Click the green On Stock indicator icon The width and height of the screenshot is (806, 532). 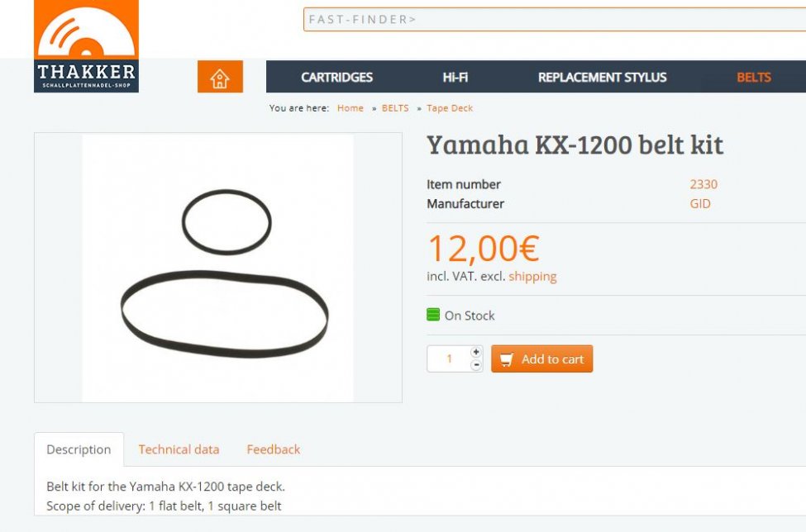click(x=433, y=314)
